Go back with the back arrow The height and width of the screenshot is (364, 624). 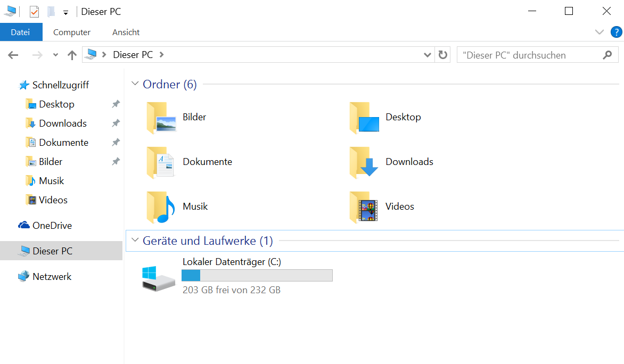coord(13,55)
